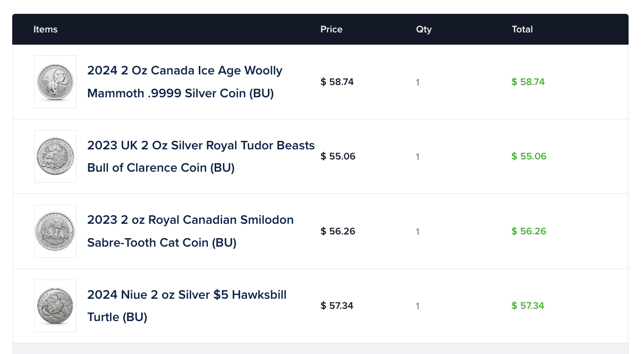The width and height of the screenshot is (644, 354).
Task: Click the green $ 58.74 total amount
Action: click(528, 82)
